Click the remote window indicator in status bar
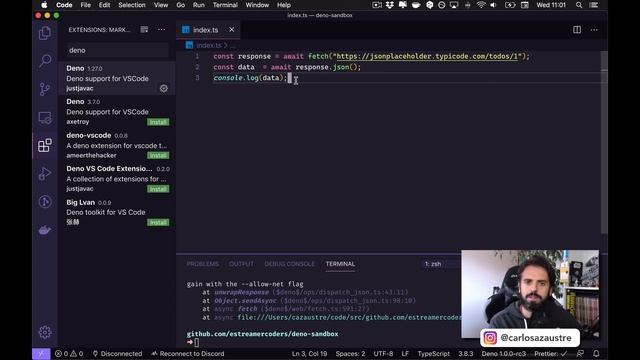 [41, 354]
